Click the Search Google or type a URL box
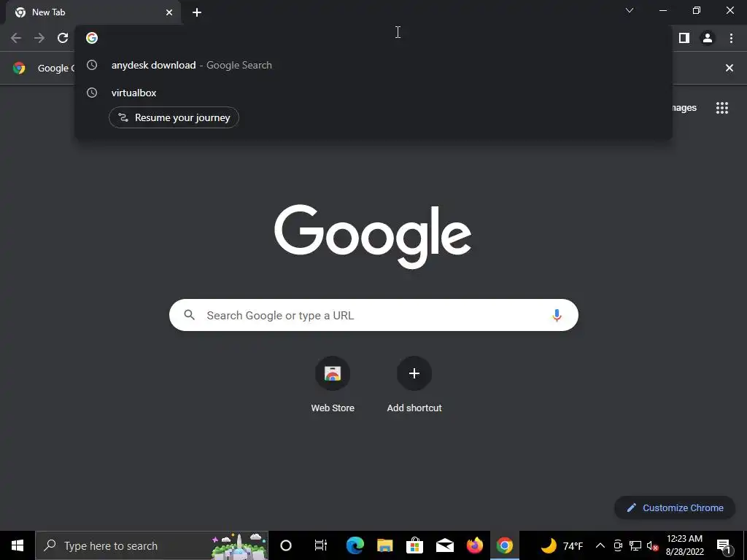 (373, 315)
